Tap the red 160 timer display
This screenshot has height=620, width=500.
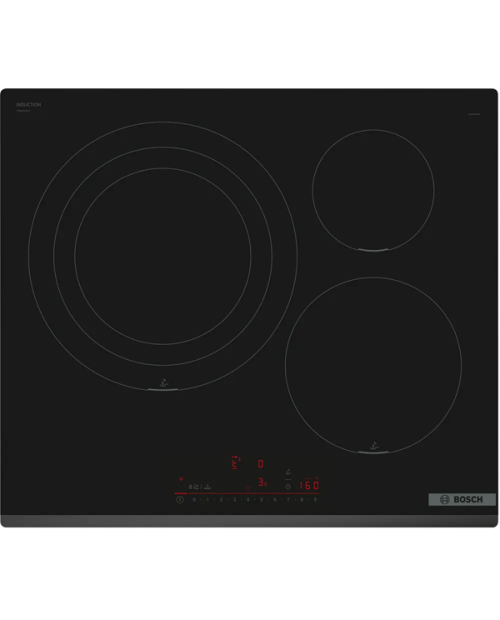click(x=309, y=485)
